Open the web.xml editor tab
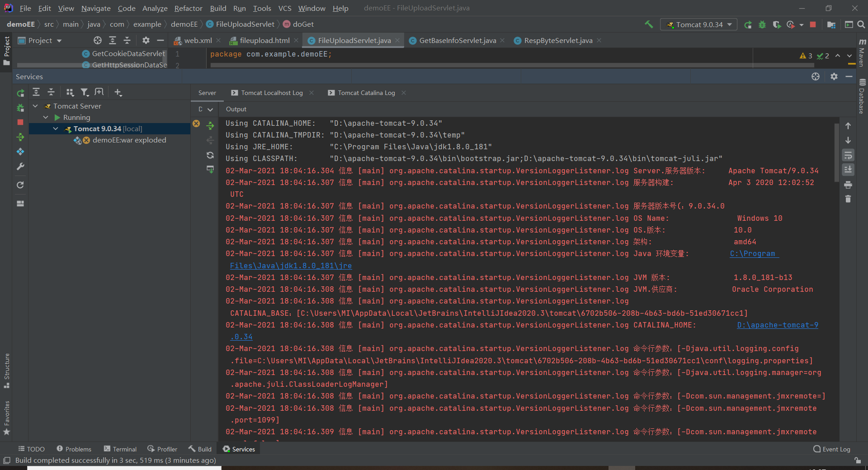Viewport: 868px width, 470px height. click(x=198, y=41)
